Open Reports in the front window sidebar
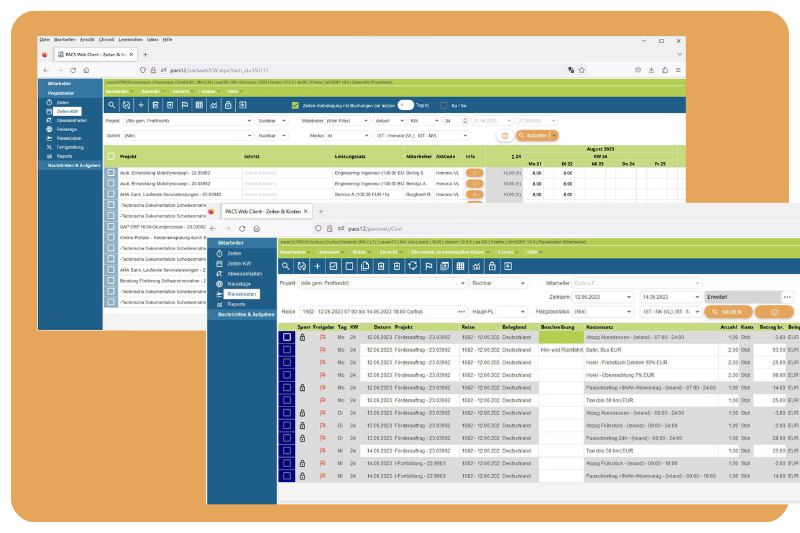The image size is (800, 533). (x=235, y=304)
